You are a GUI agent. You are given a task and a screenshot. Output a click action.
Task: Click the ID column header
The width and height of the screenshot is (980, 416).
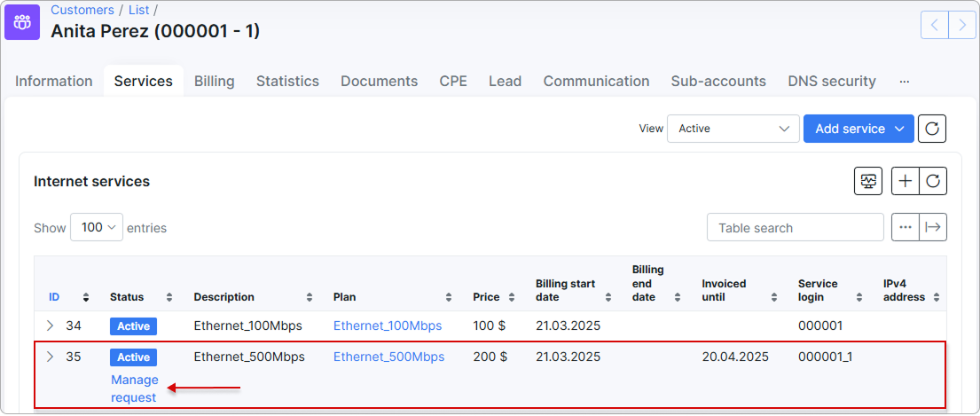click(54, 297)
